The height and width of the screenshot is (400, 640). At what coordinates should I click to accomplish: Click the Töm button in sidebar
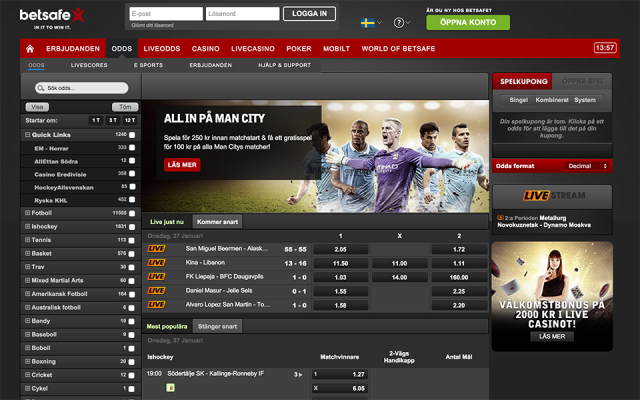click(x=125, y=107)
